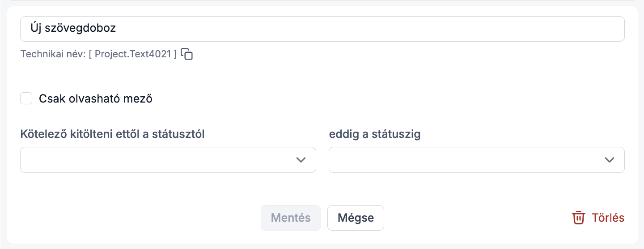
Task: Click the Mentés save button
Action: (x=291, y=218)
